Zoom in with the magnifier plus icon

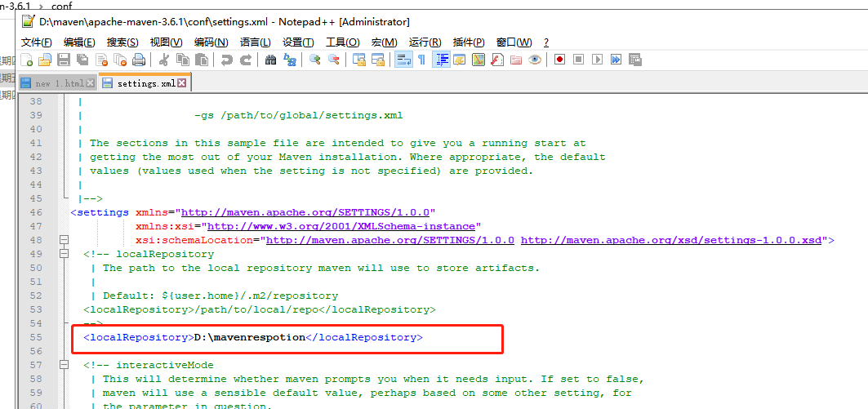315,60
